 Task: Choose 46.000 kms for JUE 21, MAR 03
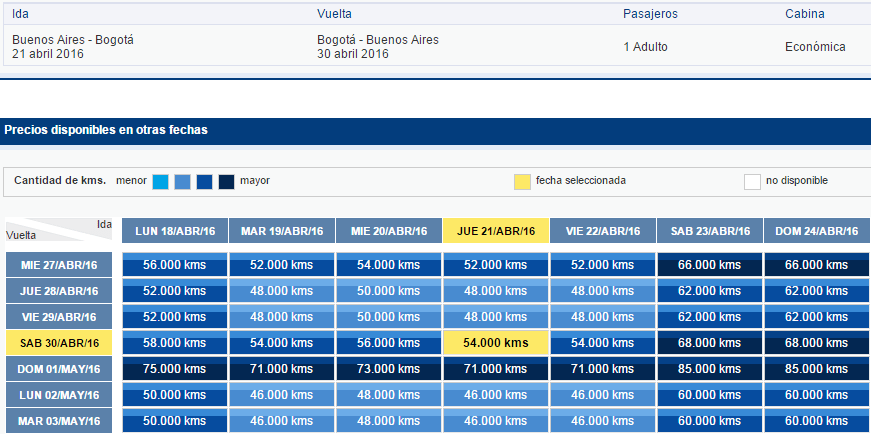coord(496,421)
